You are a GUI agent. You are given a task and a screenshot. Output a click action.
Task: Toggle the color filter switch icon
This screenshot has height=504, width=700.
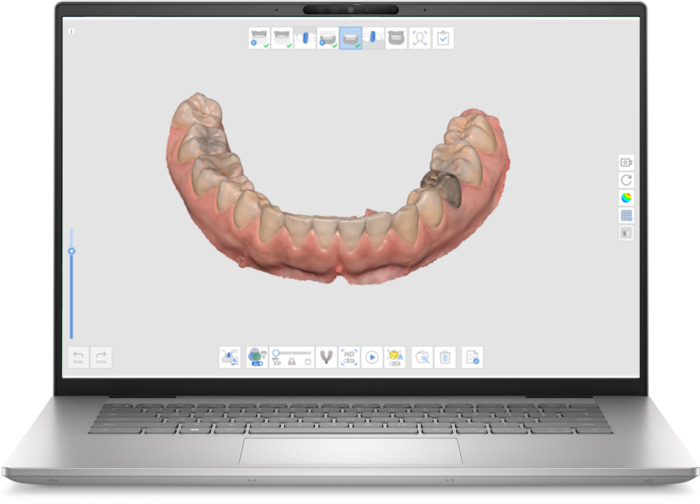pyautogui.click(x=257, y=357)
